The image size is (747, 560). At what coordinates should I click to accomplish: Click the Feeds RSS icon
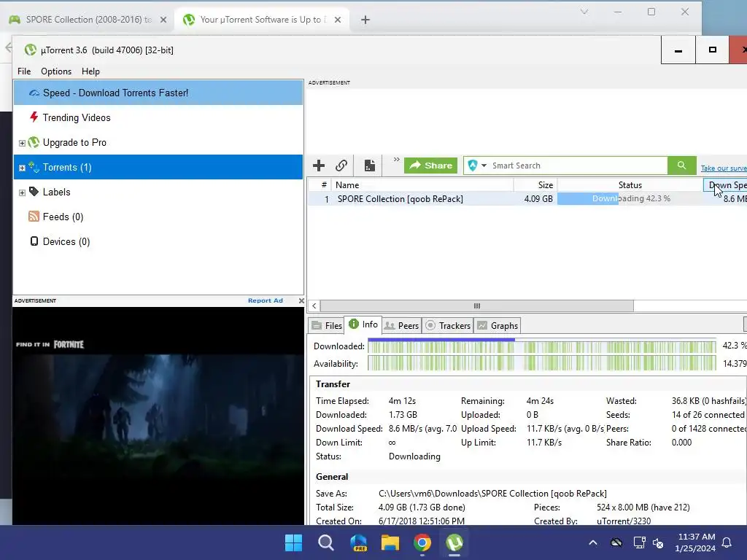pyautogui.click(x=34, y=216)
